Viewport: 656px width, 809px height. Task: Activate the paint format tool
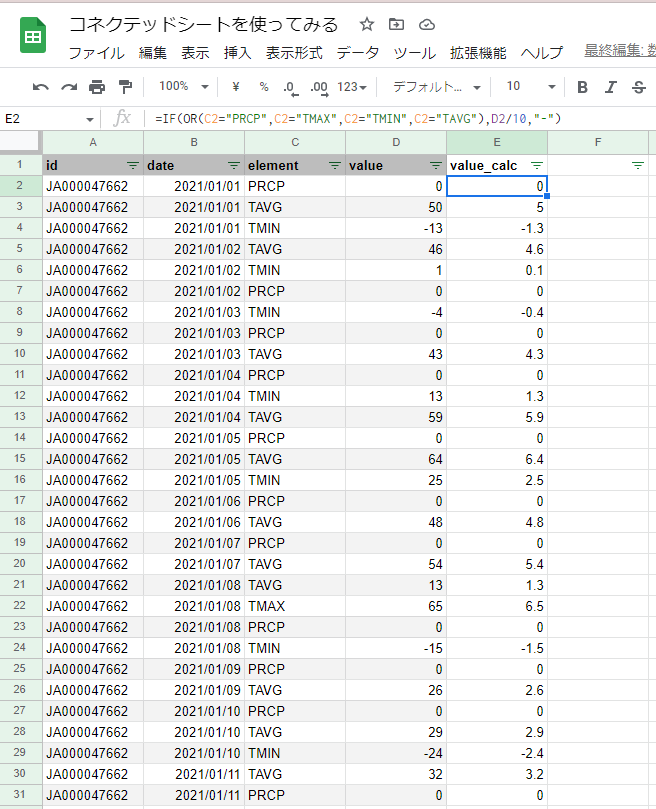pyautogui.click(x=125, y=87)
